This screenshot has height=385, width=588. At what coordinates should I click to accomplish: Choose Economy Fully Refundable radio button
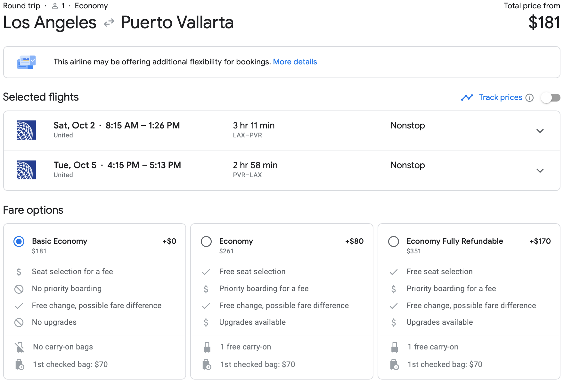[x=394, y=242]
